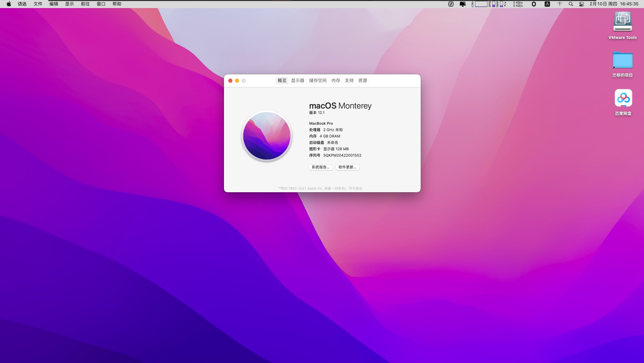Screen dimensions: 644x363
Task: Switch to the 内存 tab
Action: pos(336,81)
